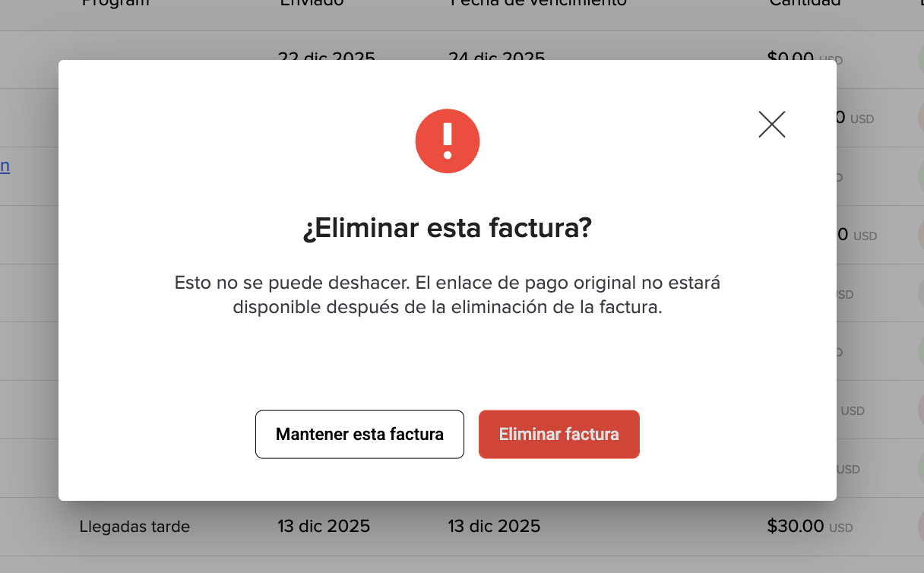
Task: Open the partially hidden blue link at left edge
Action: coord(5,166)
